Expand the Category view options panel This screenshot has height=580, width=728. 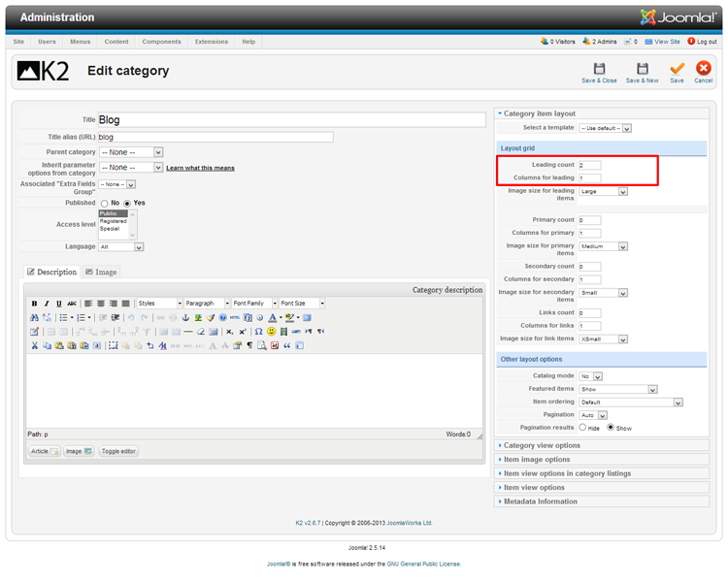coord(542,445)
